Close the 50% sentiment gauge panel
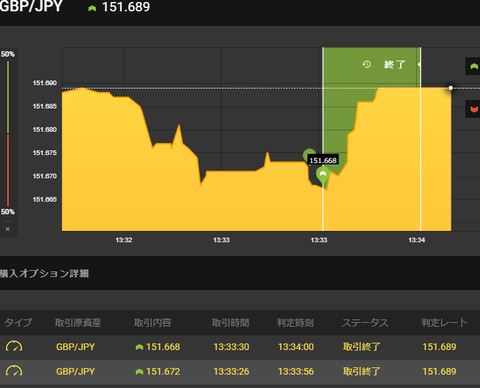This screenshot has width=480, height=388. (8, 229)
